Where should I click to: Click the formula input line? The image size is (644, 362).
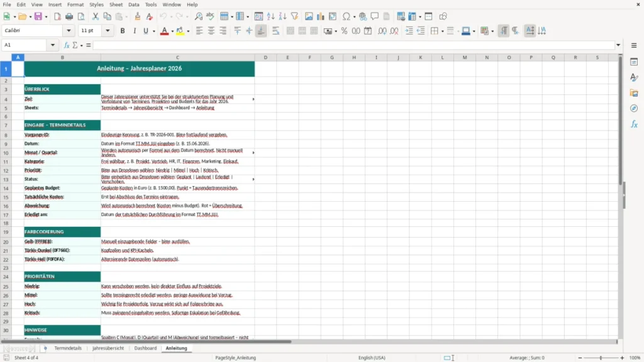pyautogui.click(x=353, y=45)
